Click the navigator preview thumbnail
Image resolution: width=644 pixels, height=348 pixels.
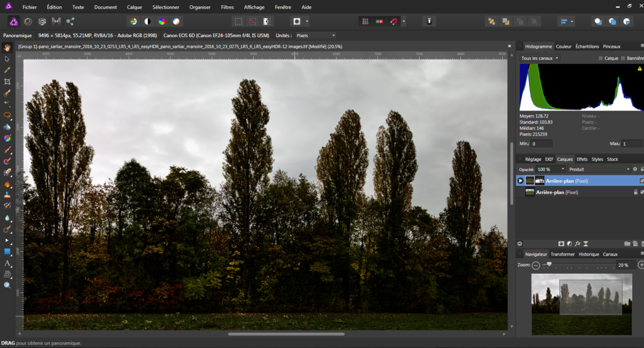(582, 305)
